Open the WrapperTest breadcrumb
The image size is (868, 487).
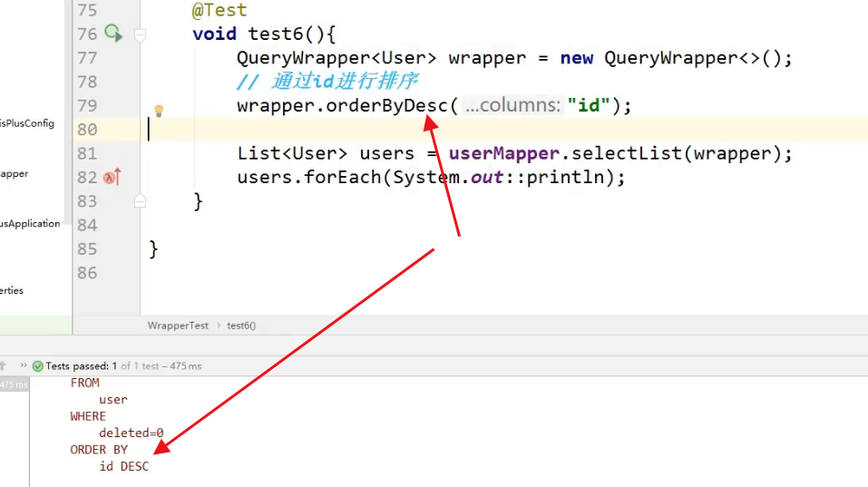pyautogui.click(x=178, y=326)
